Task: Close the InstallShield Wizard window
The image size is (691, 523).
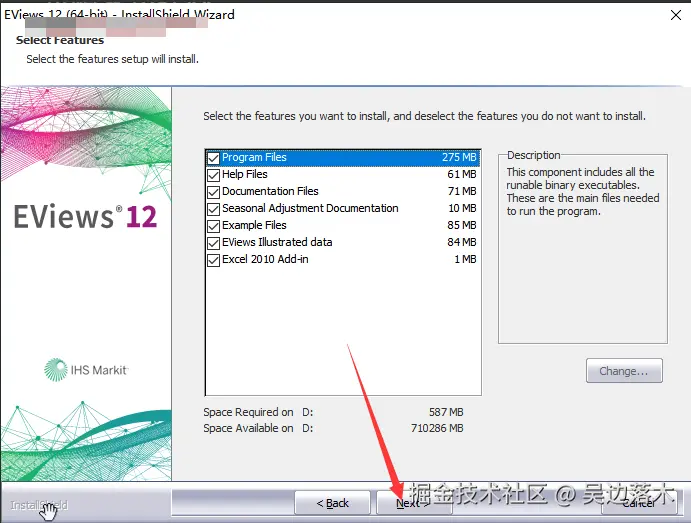Action: 676,15
